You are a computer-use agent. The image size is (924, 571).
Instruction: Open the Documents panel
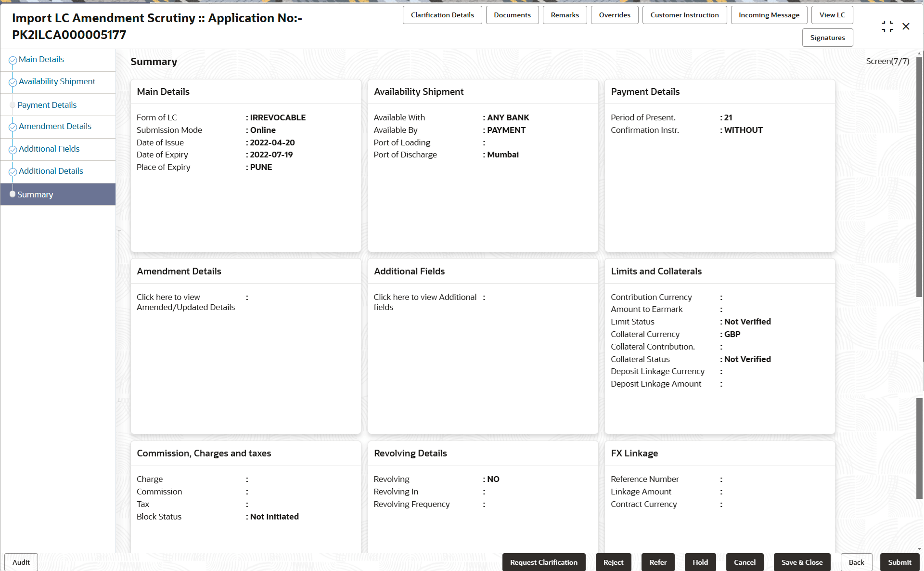click(x=512, y=15)
